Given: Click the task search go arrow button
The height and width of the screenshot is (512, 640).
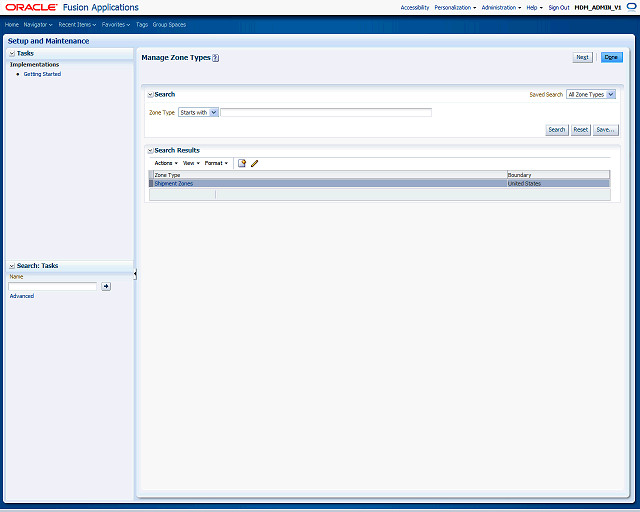Looking at the screenshot, I should (x=106, y=286).
